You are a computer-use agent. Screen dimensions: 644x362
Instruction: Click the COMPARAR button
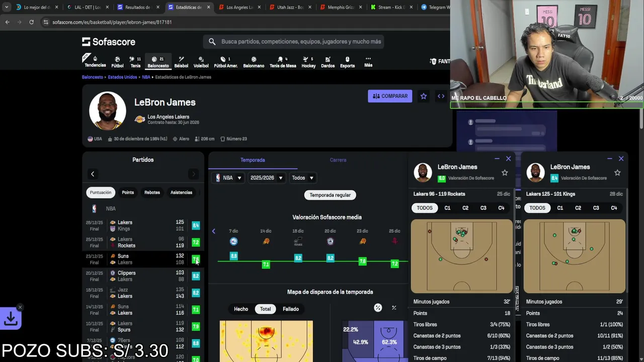390,96
